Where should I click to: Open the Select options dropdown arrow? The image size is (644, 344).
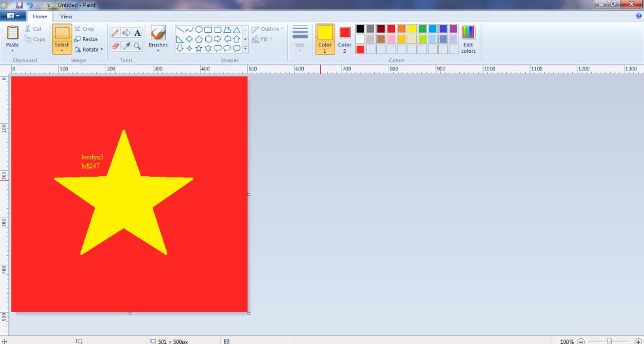coord(62,51)
